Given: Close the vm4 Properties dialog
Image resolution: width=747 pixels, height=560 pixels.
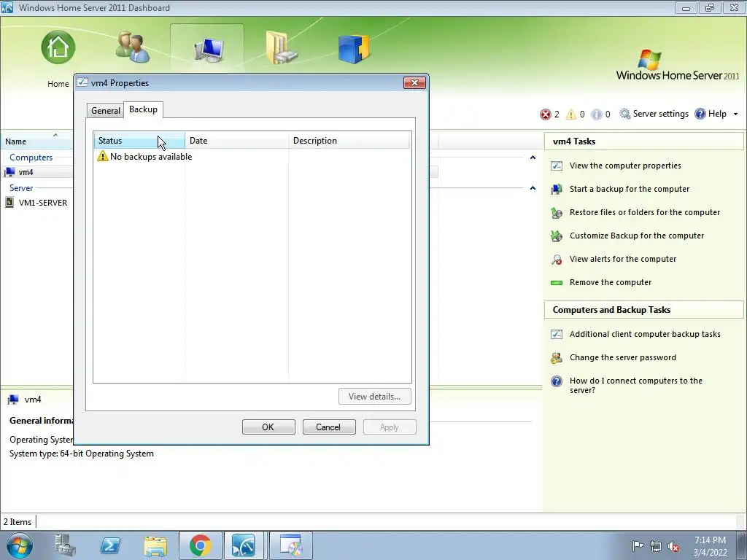Looking at the screenshot, I should (414, 83).
